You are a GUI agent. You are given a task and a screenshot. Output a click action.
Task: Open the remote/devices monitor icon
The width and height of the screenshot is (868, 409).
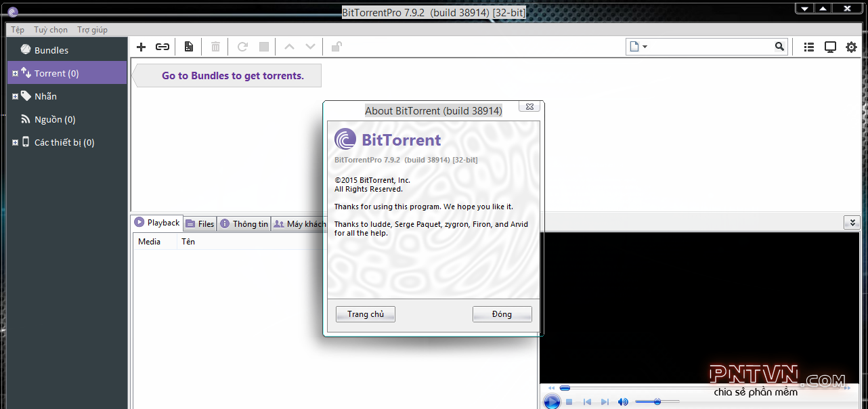pos(830,47)
